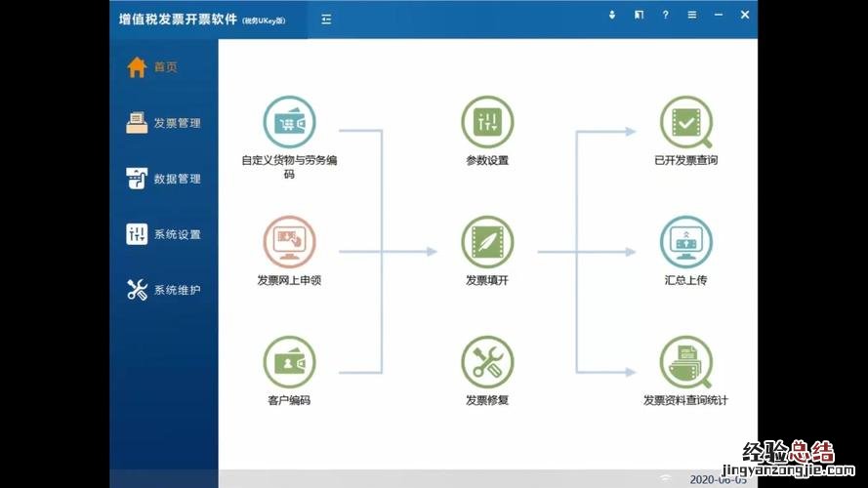Click the 客户编码 text label
Viewport: 868px width, 488px height.
(x=289, y=400)
